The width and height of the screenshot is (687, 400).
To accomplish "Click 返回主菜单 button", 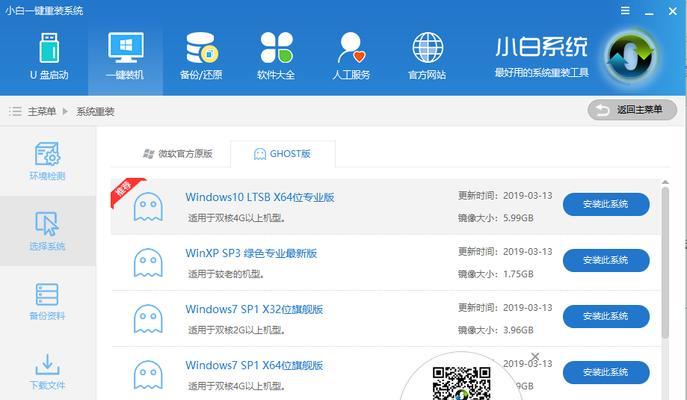I will click(632, 110).
